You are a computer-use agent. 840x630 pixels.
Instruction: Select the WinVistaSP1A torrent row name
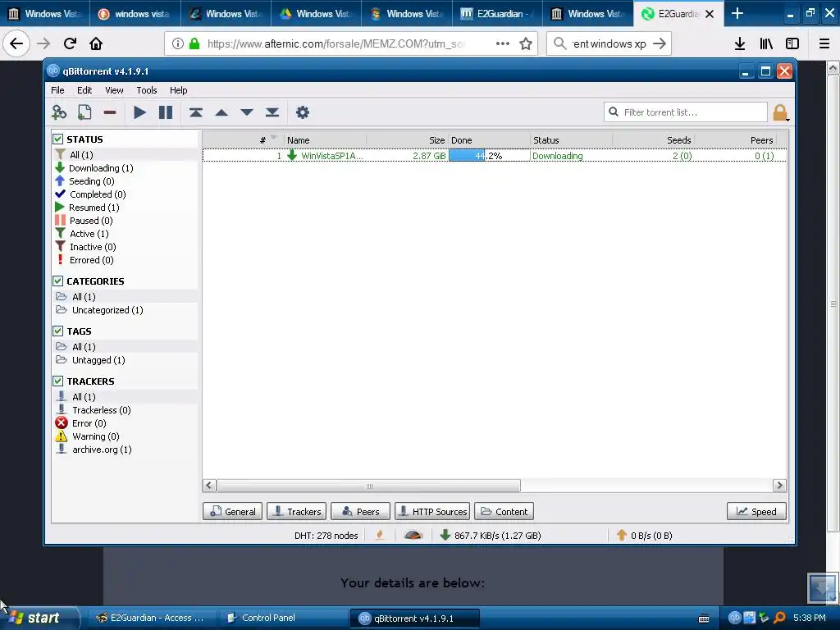tap(331, 156)
